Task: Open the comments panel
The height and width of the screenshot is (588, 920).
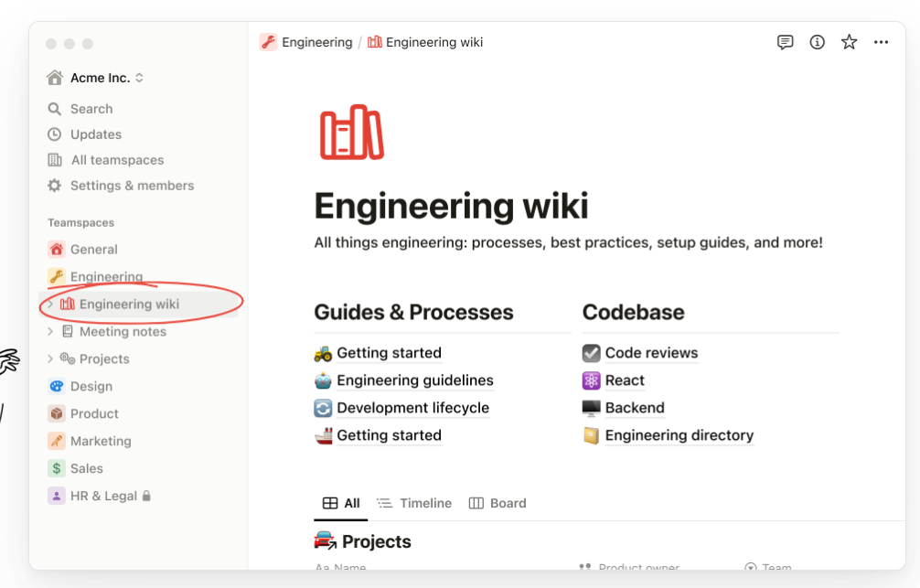Action: point(785,41)
